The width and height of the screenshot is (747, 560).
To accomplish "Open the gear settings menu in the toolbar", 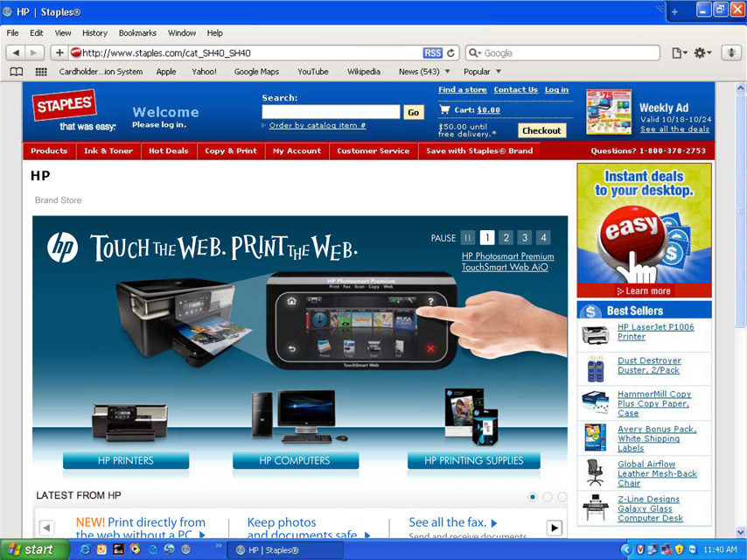I will (702, 52).
